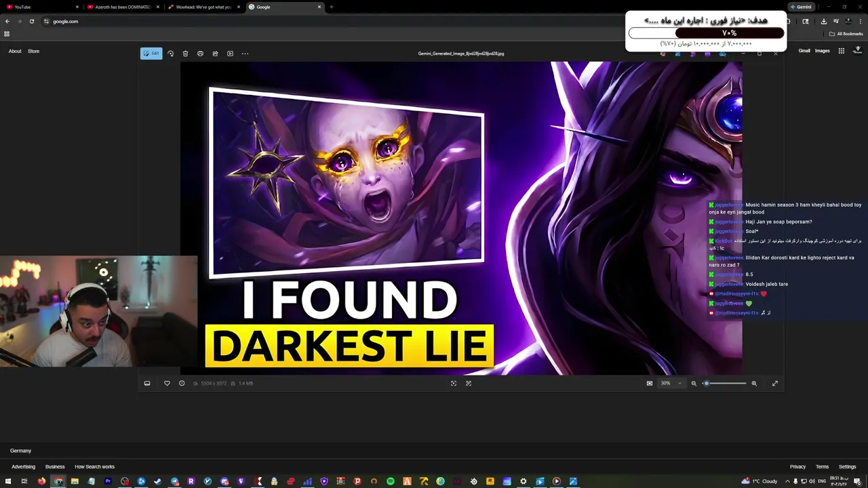Open the All Bookmarks folder
868x488 pixels.
[846, 34]
